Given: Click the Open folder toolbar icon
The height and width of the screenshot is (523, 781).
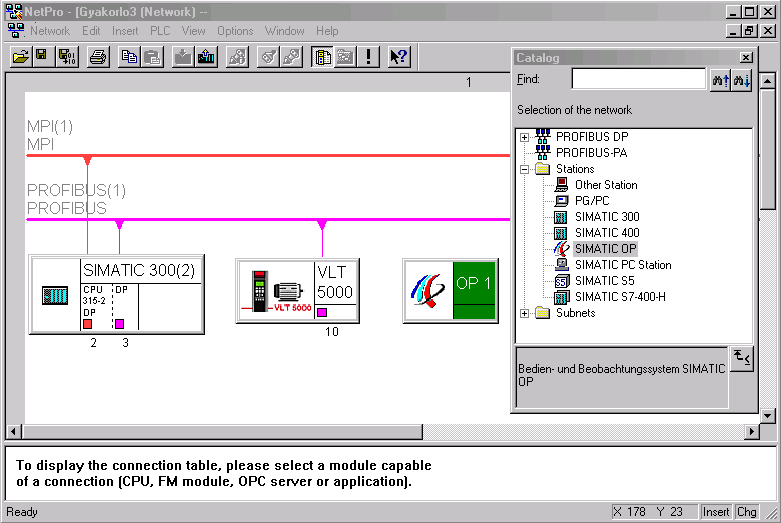Looking at the screenshot, I should click(x=21, y=56).
